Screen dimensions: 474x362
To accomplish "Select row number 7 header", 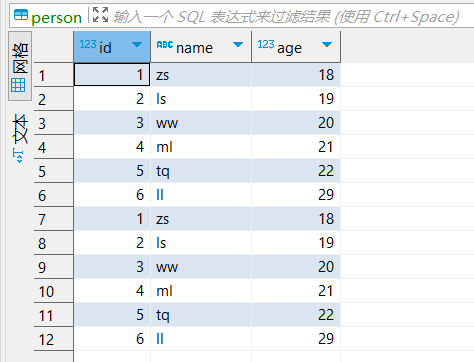I will click(x=54, y=219).
